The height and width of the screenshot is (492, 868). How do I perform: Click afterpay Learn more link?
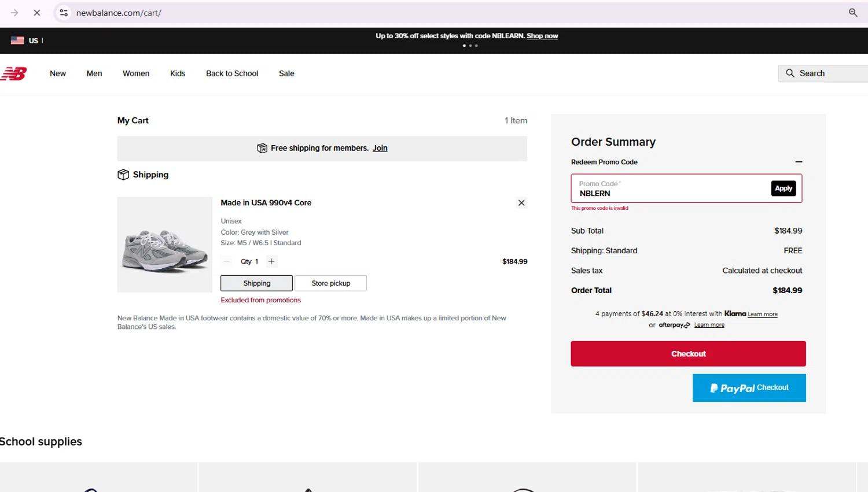click(x=709, y=325)
